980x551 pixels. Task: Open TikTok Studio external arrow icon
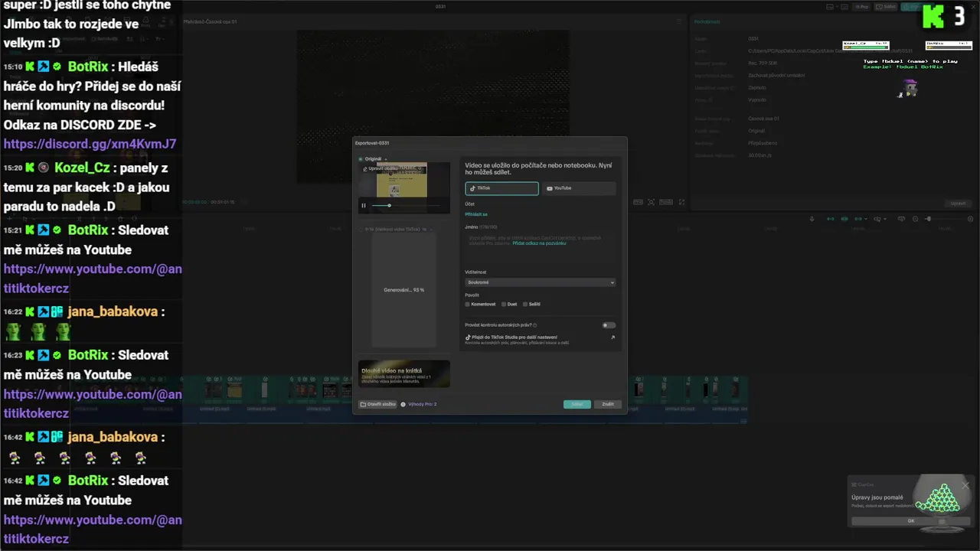[x=612, y=337]
